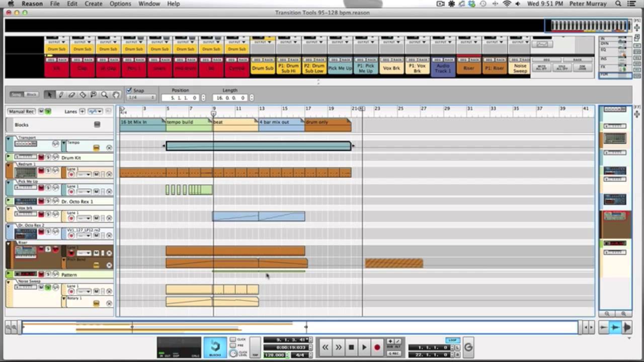Click the Play transport button
The height and width of the screenshot is (362, 644).
pyautogui.click(x=364, y=347)
